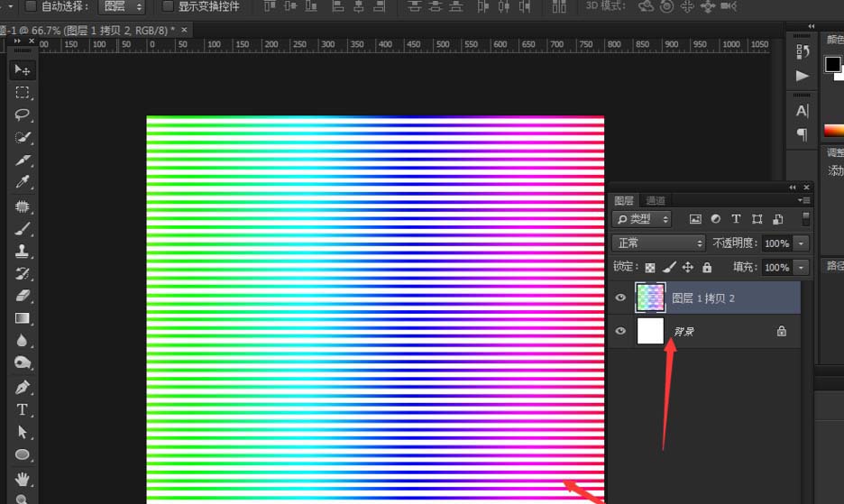The height and width of the screenshot is (504, 844).
Task: Select the Horizontal Type tool
Action: coord(23,409)
